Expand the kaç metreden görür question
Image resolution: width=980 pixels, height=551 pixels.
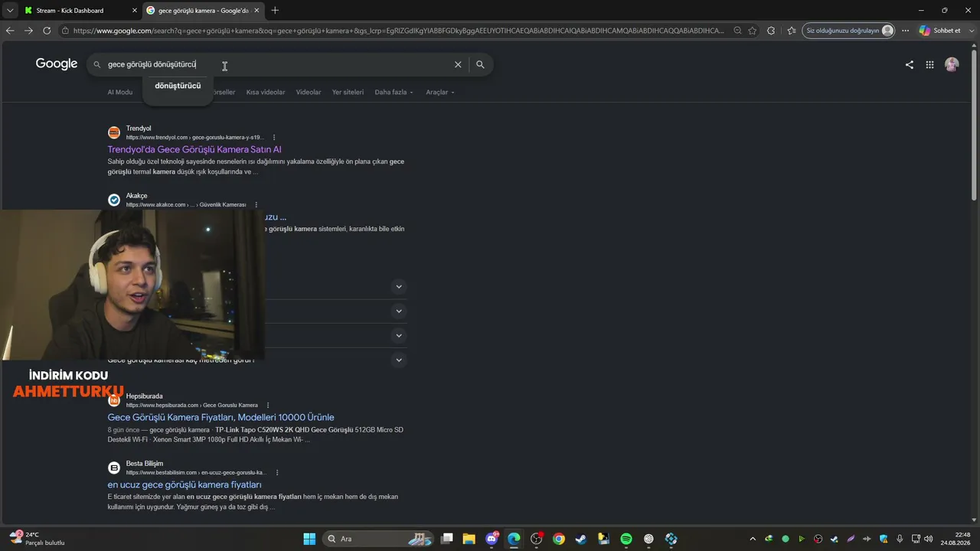coord(398,360)
